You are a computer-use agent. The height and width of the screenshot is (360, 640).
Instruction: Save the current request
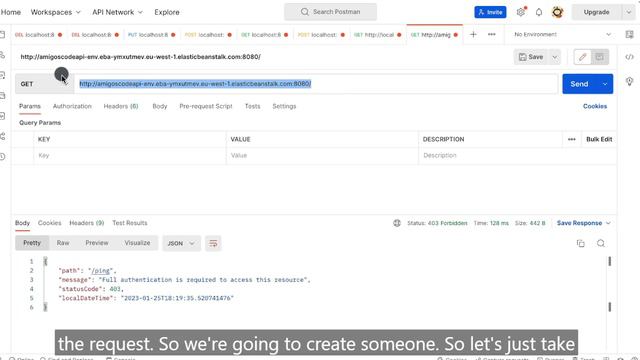tap(531, 57)
